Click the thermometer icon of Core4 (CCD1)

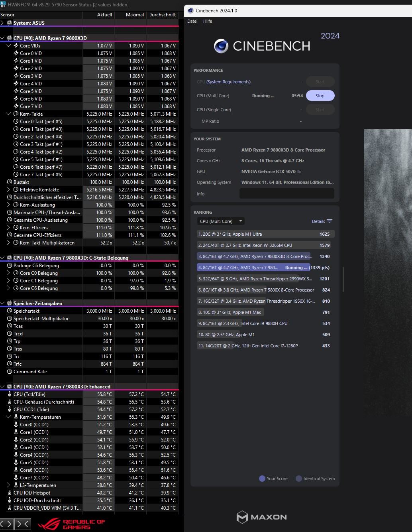click(16, 455)
